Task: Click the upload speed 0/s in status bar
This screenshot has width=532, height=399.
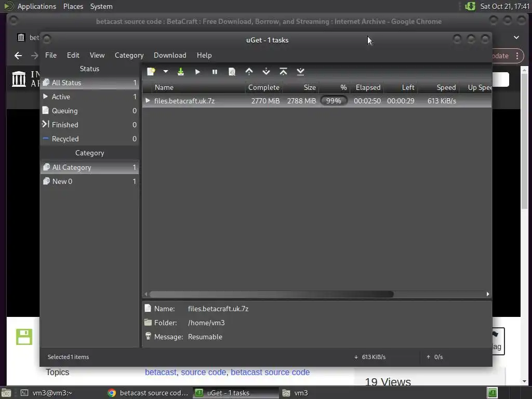Action: [x=435, y=357]
